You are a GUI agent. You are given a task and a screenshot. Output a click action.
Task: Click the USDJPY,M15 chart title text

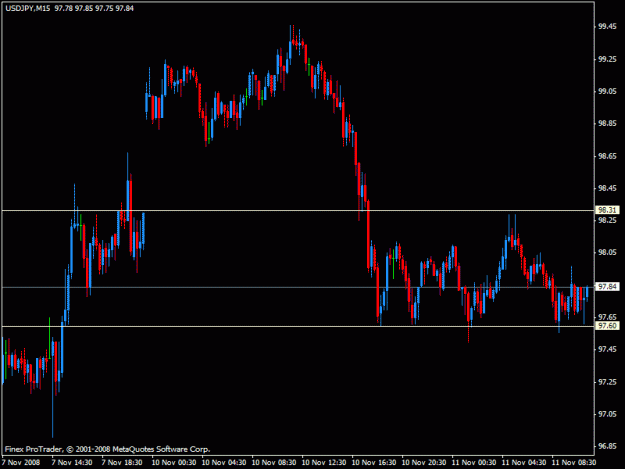(28, 8)
